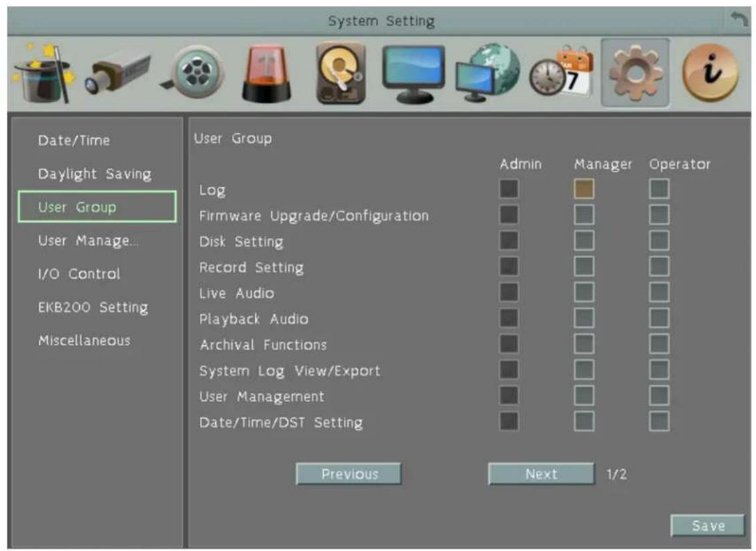Image resolution: width=756 pixels, height=551 pixels.
Task: Toggle Manager checkbox for Log
Action: [x=584, y=189]
